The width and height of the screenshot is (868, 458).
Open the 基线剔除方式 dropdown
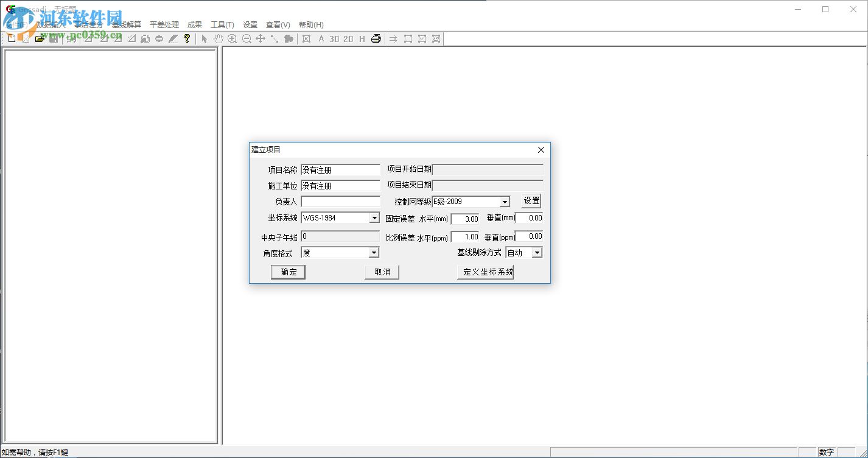537,253
